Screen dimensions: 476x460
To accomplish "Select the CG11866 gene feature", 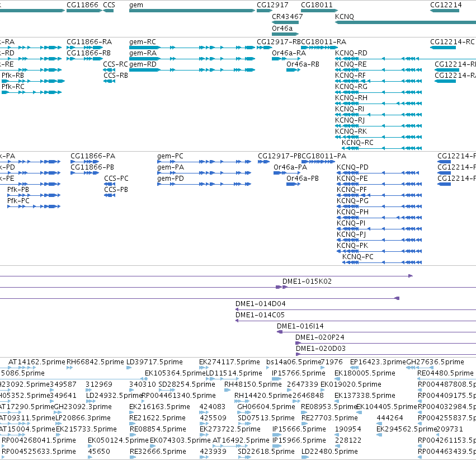I will tap(84, 11).
